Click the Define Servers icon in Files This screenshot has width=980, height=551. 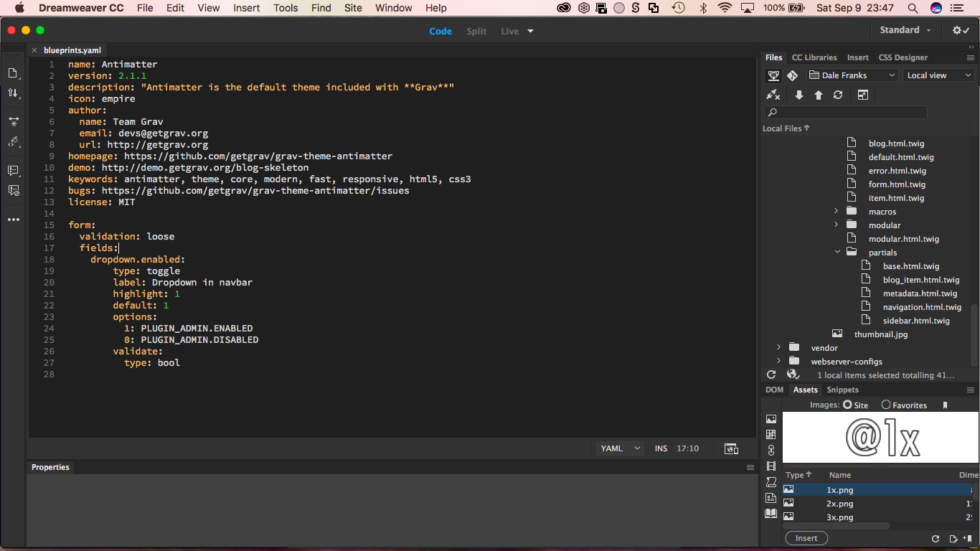tap(773, 75)
